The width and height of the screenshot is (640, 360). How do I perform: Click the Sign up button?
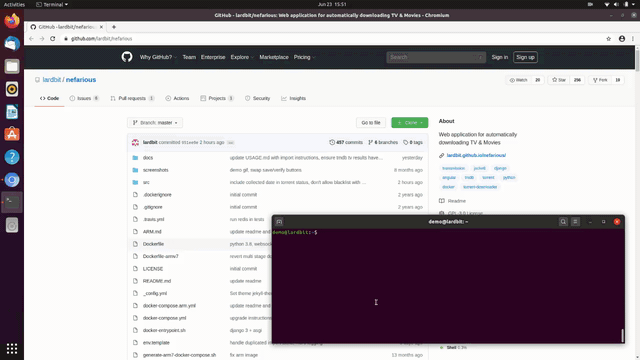(525, 57)
